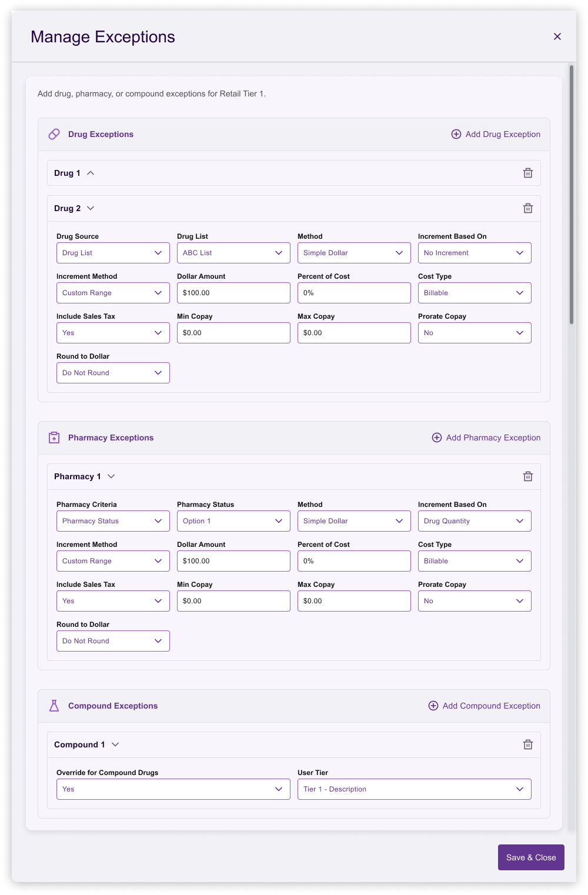Open Pharmacy Criteria dropdown
This screenshot has width=588, height=895.
pos(113,521)
